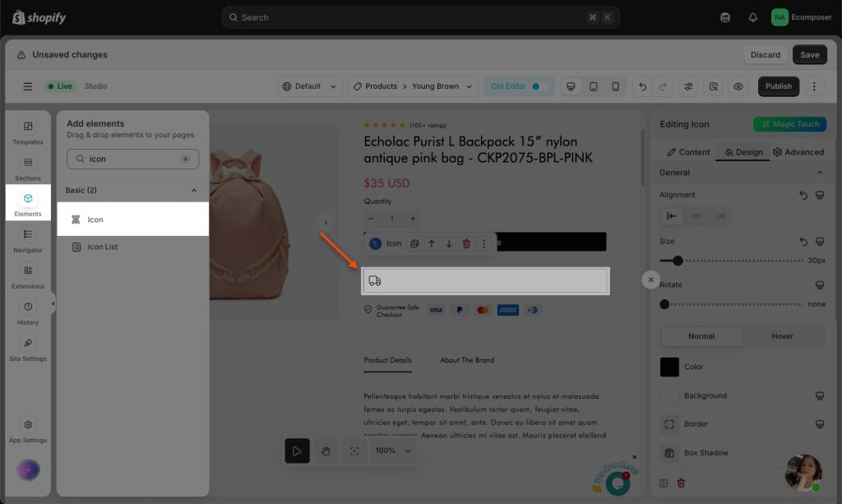Click the Discard button
842x504 pixels.
[765, 55]
